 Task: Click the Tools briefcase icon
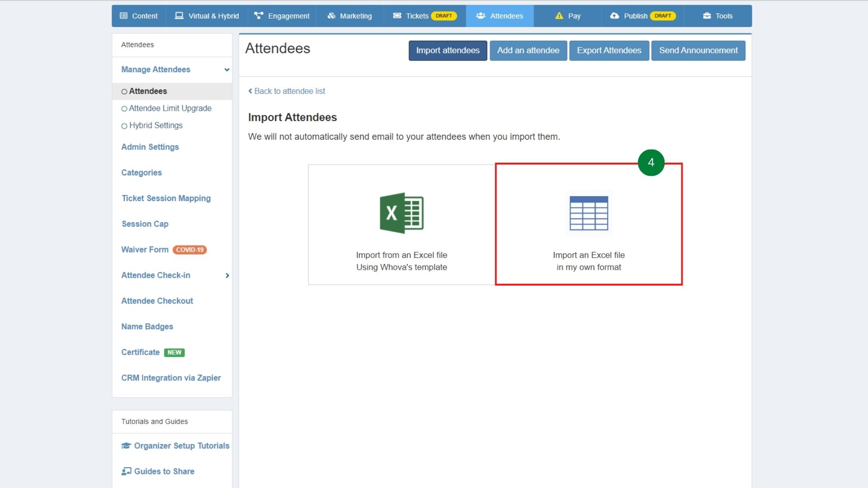707,16
